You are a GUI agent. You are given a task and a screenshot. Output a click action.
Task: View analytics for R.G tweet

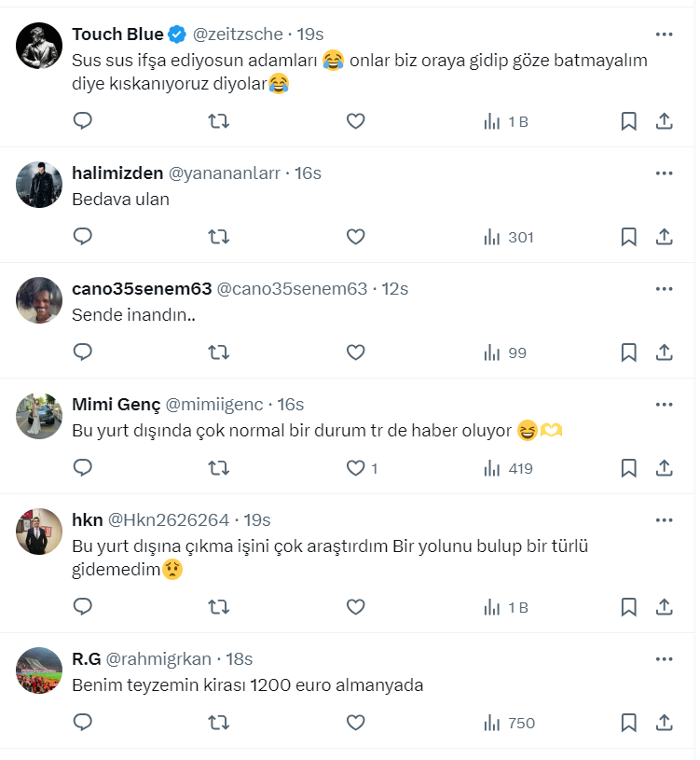pyautogui.click(x=509, y=723)
